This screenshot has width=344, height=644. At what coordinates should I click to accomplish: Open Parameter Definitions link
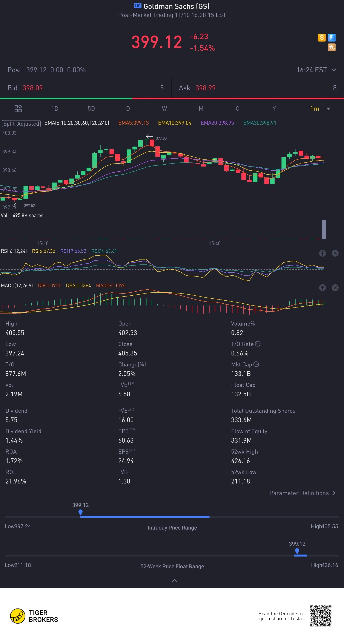[302, 493]
